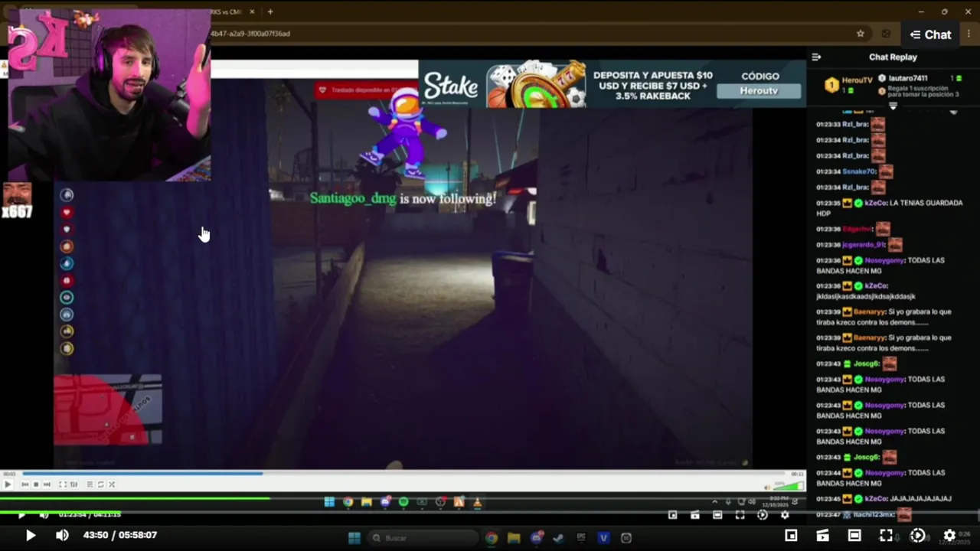
Task: Toggle inner VLC shuffle button
Action: point(112,484)
